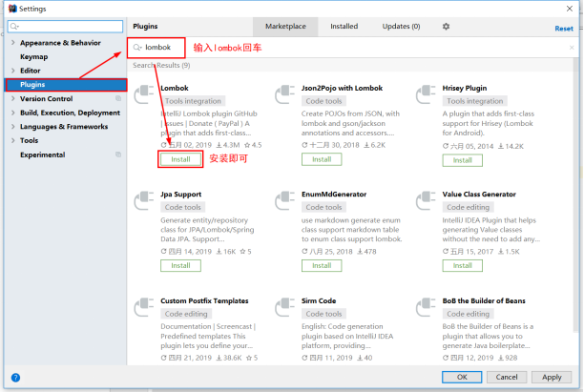Click the OK button
Viewport: 584px width, 392px height.
462,377
